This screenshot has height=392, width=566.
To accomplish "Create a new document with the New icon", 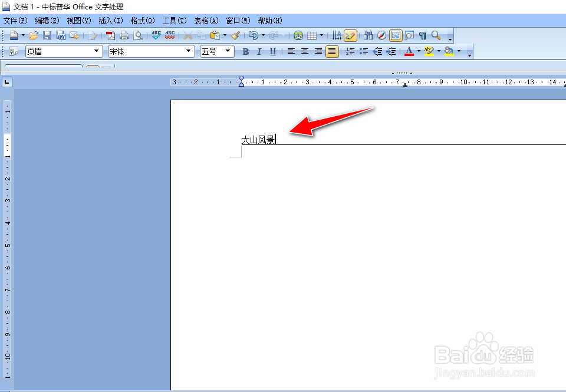I will 14,35.
